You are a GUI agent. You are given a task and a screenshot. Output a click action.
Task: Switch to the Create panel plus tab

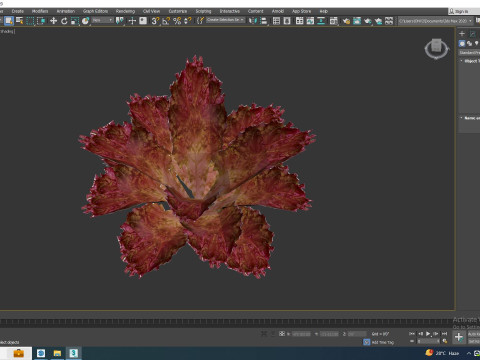tap(462, 33)
